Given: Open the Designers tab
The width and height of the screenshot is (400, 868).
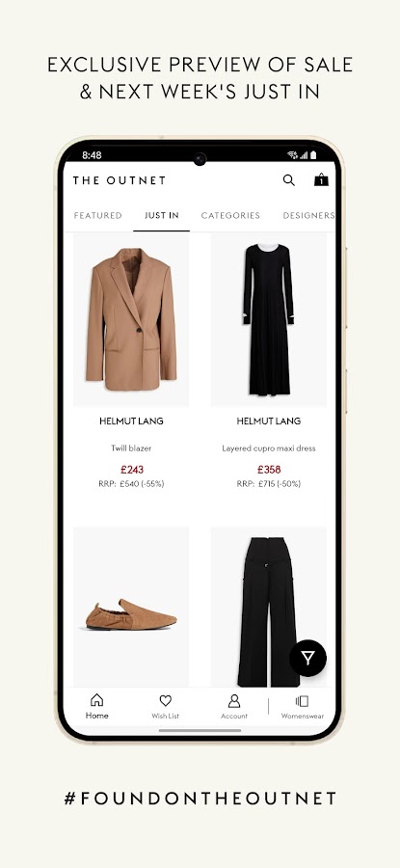Looking at the screenshot, I should 308,215.
